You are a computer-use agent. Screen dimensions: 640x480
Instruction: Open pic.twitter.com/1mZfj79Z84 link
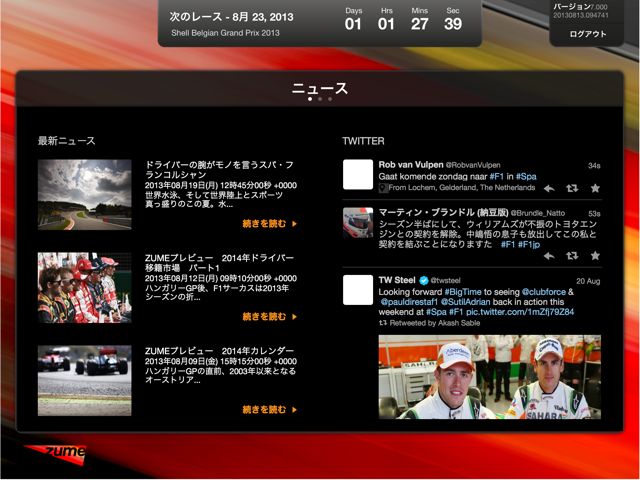click(520, 312)
